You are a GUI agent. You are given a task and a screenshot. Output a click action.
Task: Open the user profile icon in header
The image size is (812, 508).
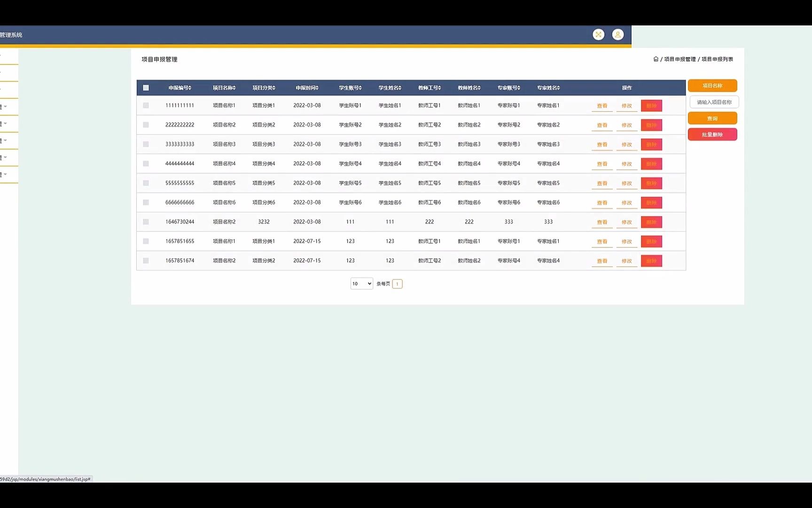618,34
